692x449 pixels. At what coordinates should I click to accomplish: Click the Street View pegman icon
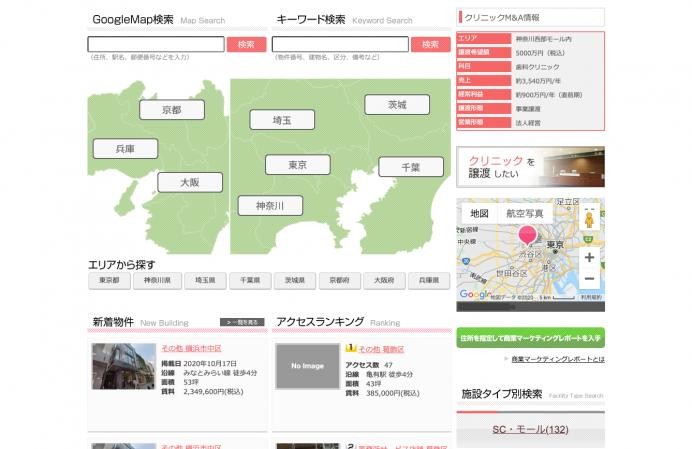(589, 218)
